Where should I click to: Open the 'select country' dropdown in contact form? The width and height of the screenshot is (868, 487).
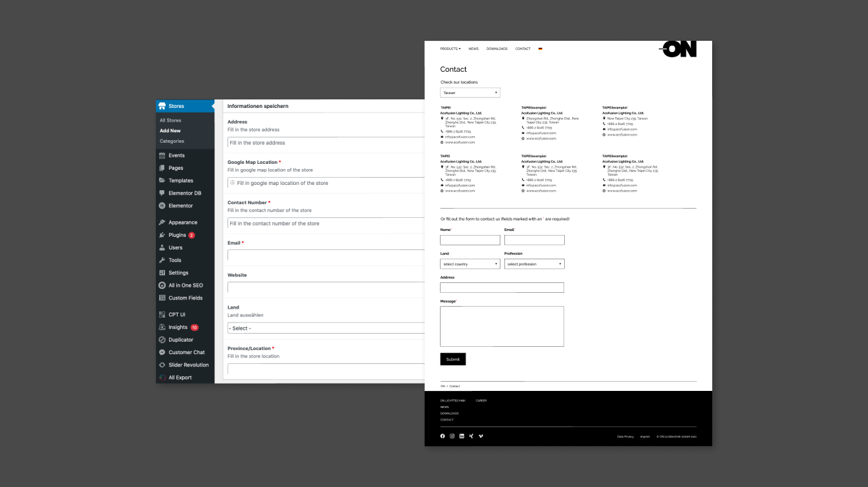(x=470, y=264)
